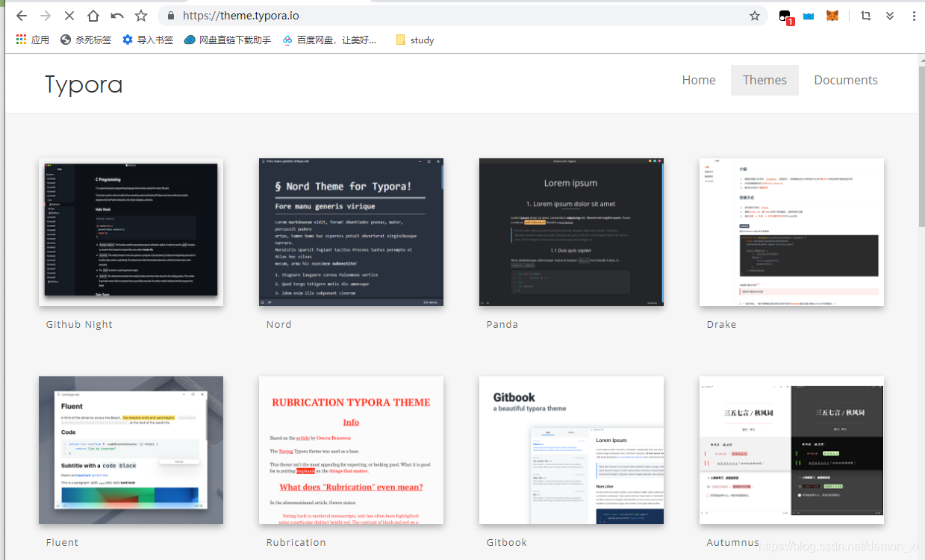Click the undo-close-tab arrow icon
Viewport: 925px width, 560px height.
pyautogui.click(x=117, y=16)
